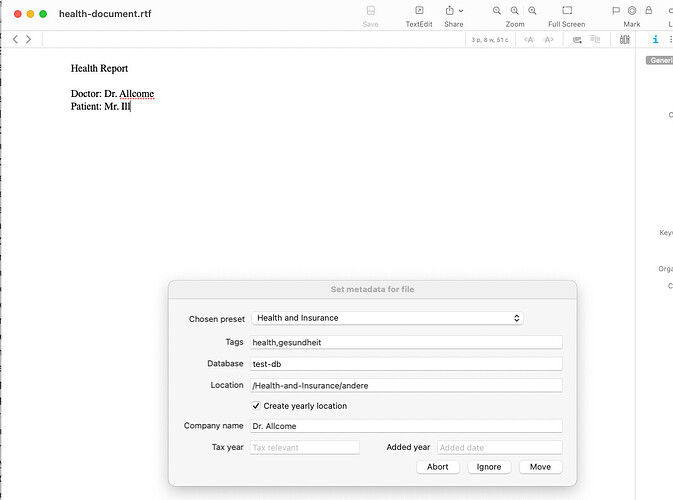The image size is (673, 500).
Task: Expand the Share menu arrow
Action: 461,11
